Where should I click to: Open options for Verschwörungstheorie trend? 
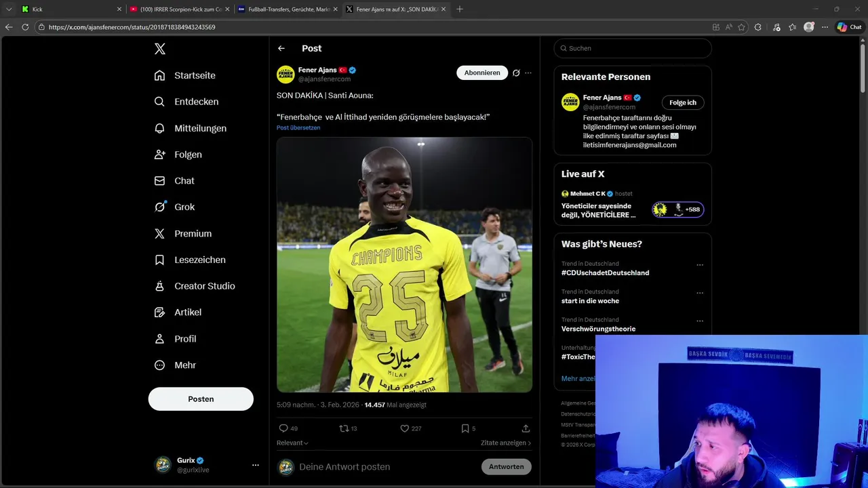(700, 321)
